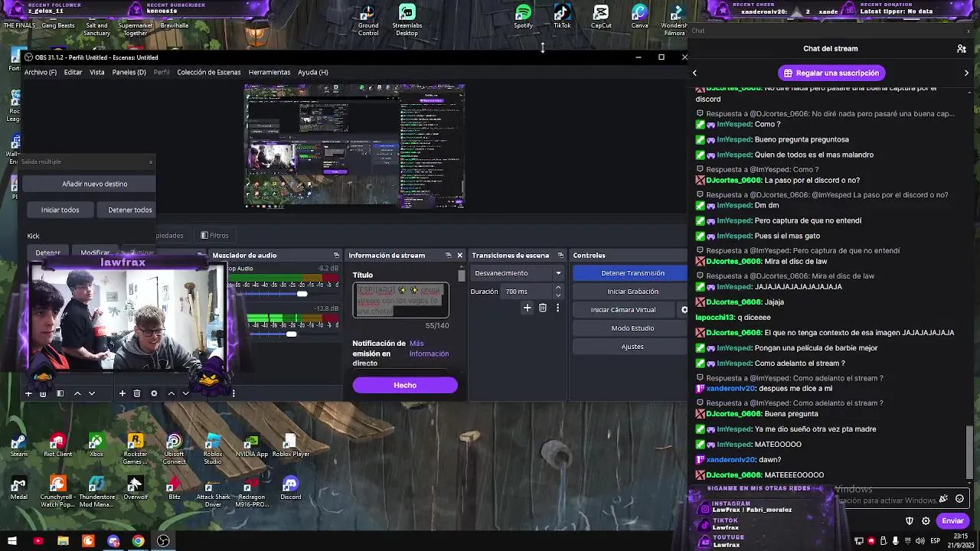Click the chat shield moderation icon
Viewport: 980px width, 551px height.
point(910,521)
